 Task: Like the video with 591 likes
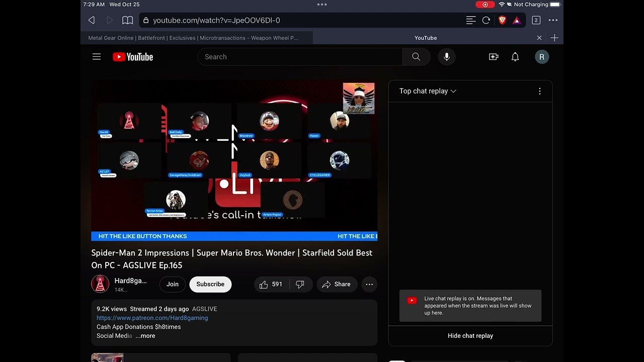[x=271, y=284]
